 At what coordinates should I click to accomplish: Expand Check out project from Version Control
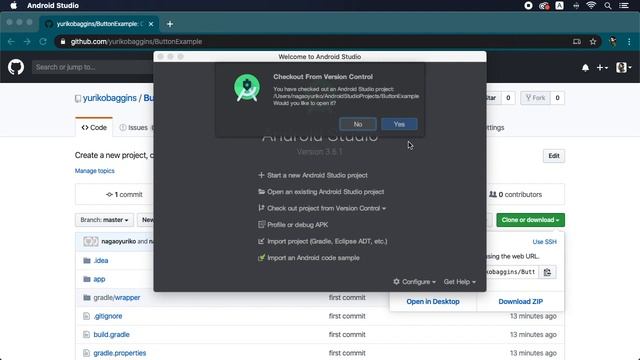tap(326, 208)
